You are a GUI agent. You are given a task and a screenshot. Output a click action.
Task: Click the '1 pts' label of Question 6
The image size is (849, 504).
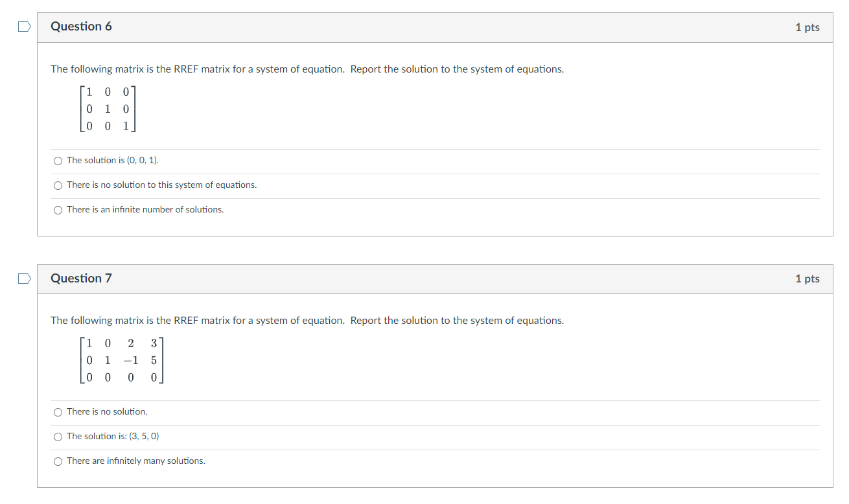pos(808,27)
